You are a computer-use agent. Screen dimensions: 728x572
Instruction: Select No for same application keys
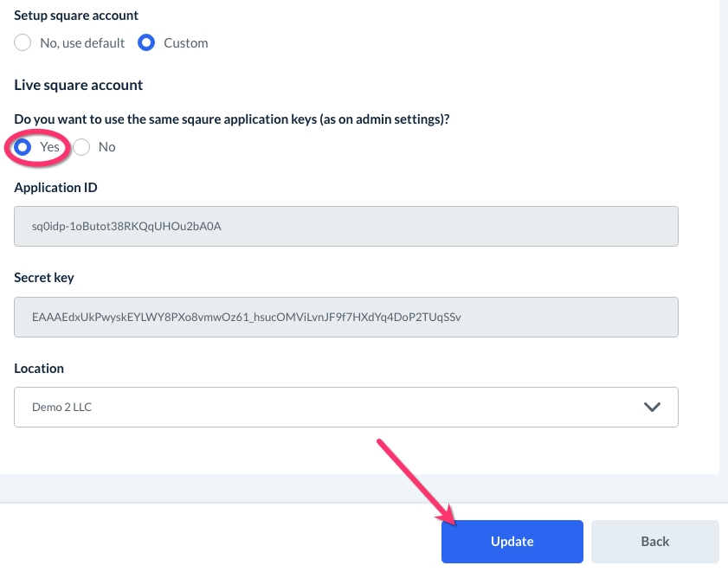point(81,147)
